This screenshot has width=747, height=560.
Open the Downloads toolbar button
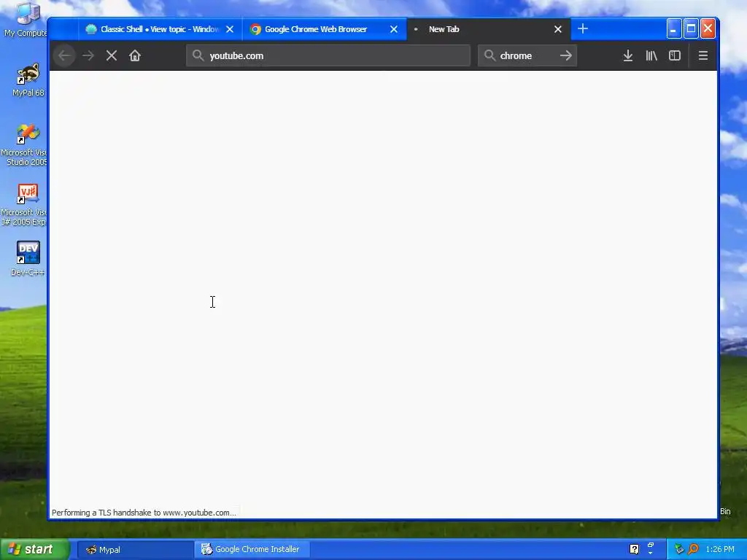628,55
